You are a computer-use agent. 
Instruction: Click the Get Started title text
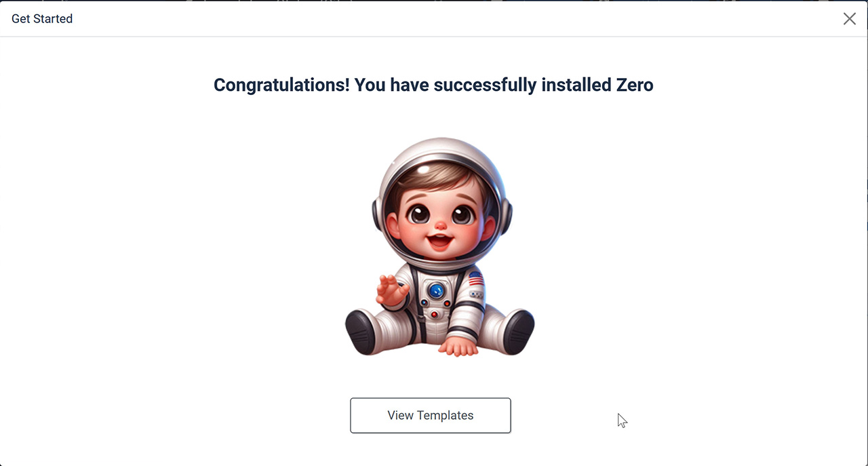point(42,19)
